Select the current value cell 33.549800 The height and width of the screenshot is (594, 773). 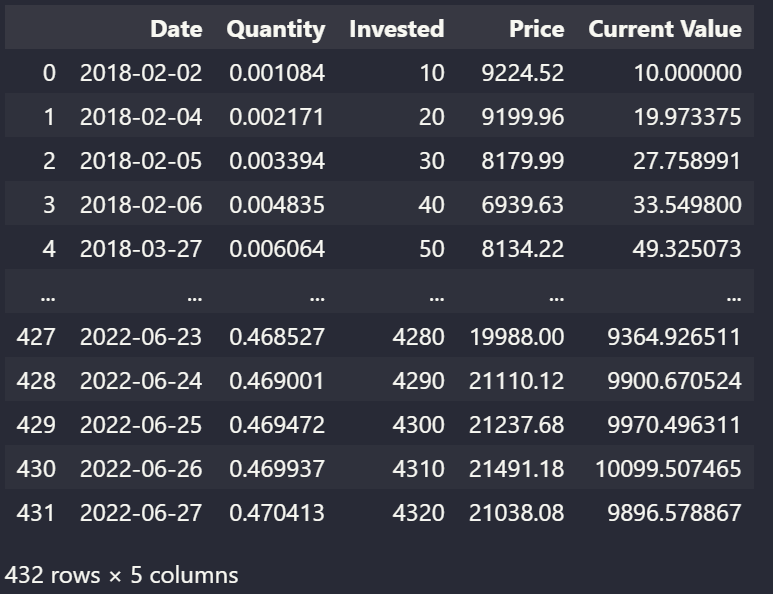tap(689, 205)
